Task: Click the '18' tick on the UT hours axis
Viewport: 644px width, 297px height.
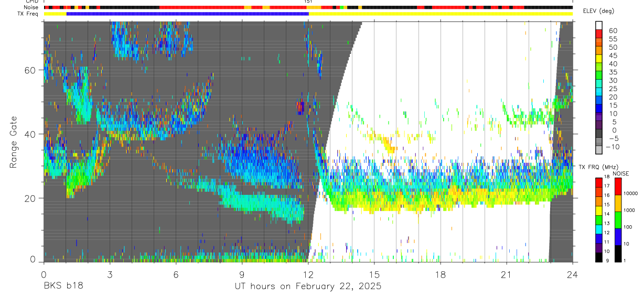Action: [440, 274]
